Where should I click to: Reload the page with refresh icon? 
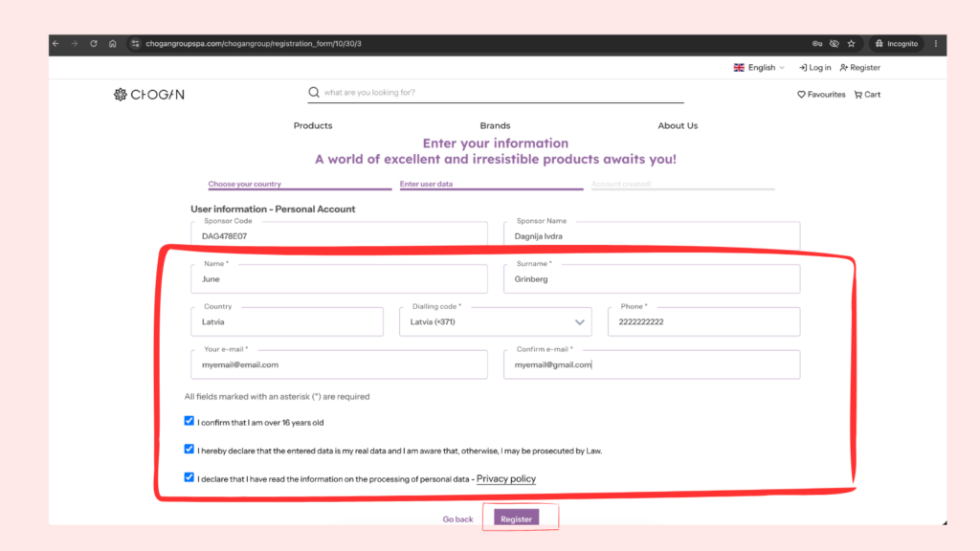coord(94,44)
